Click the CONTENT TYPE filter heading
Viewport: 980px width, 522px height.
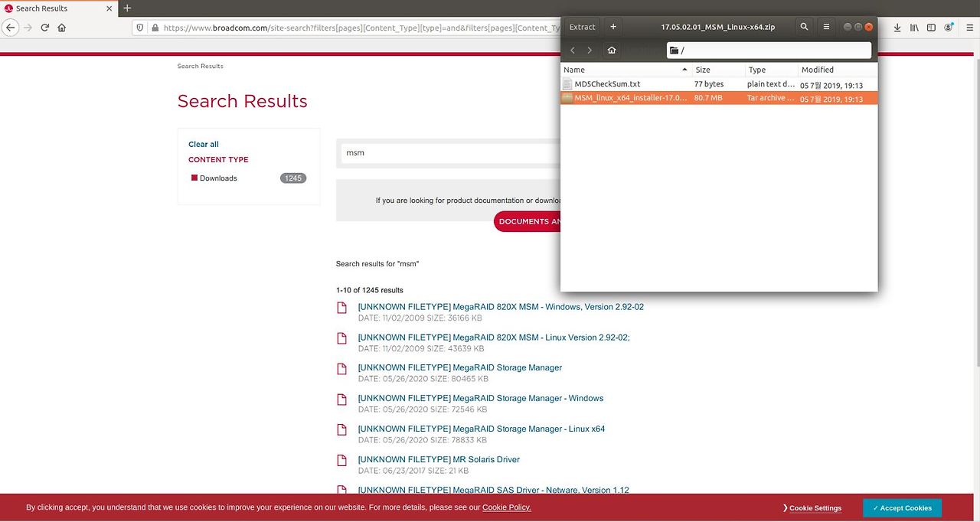click(x=218, y=160)
